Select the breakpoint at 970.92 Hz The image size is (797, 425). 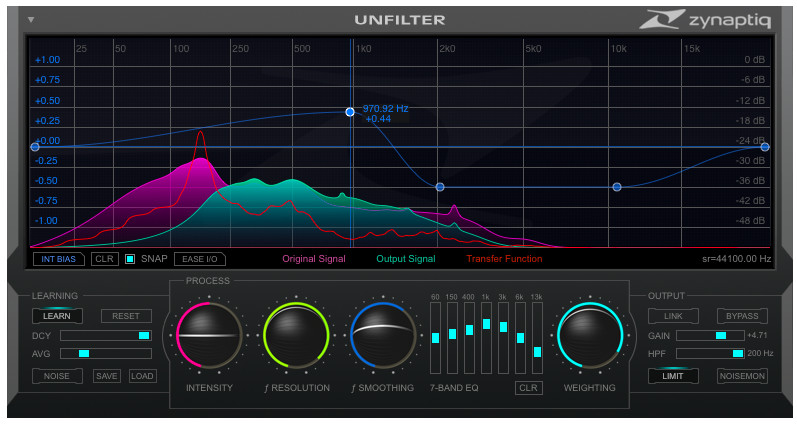pyautogui.click(x=350, y=112)
